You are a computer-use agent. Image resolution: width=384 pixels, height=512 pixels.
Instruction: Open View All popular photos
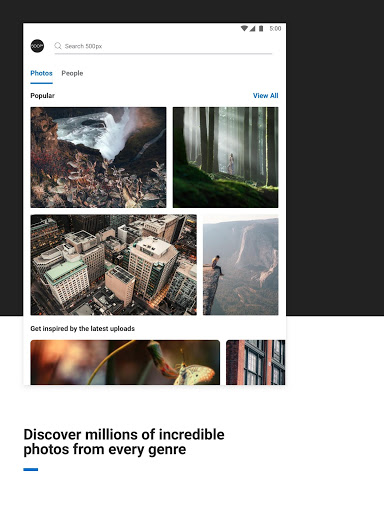pyautogui.click(x=265, y=96)
